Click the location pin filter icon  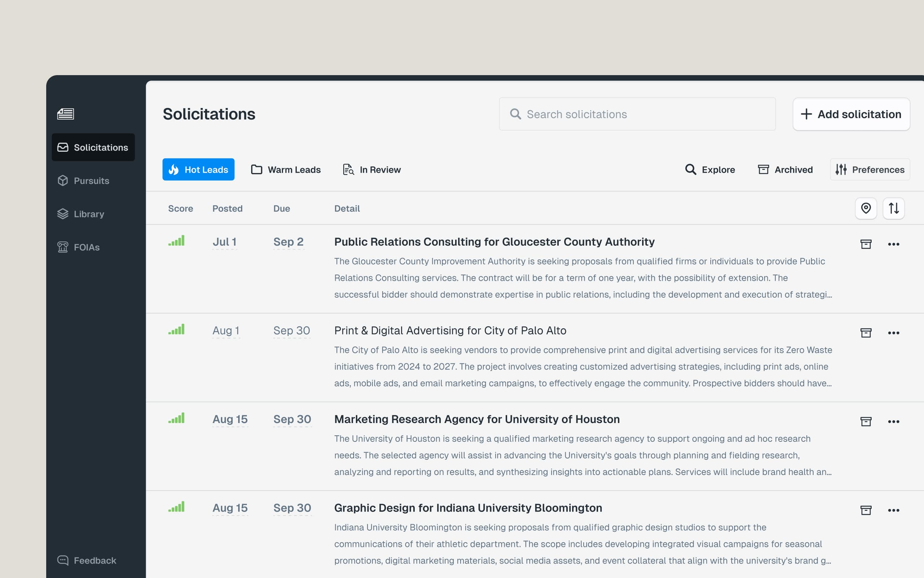[x=866, y=208]
